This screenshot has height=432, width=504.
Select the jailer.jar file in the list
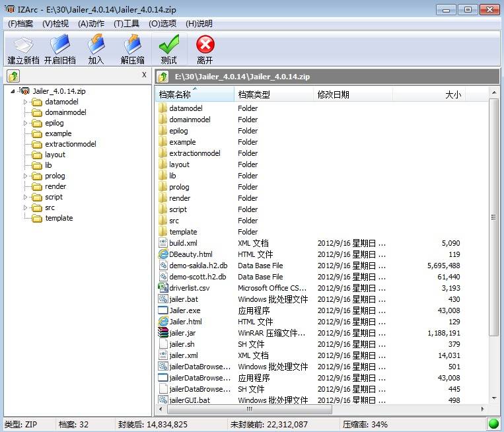(x=182, y=333)
